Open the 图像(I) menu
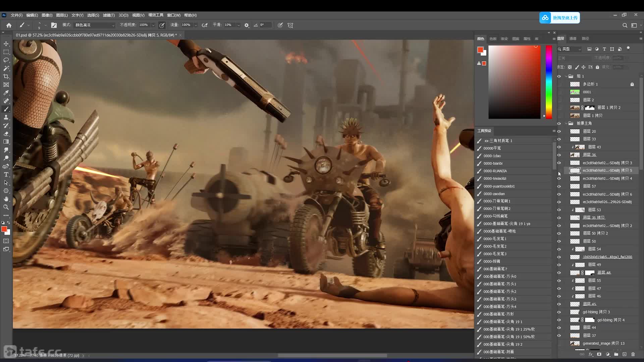Image resolution: width=644 pixels, height=362 pixels. [x=47, y=15]
